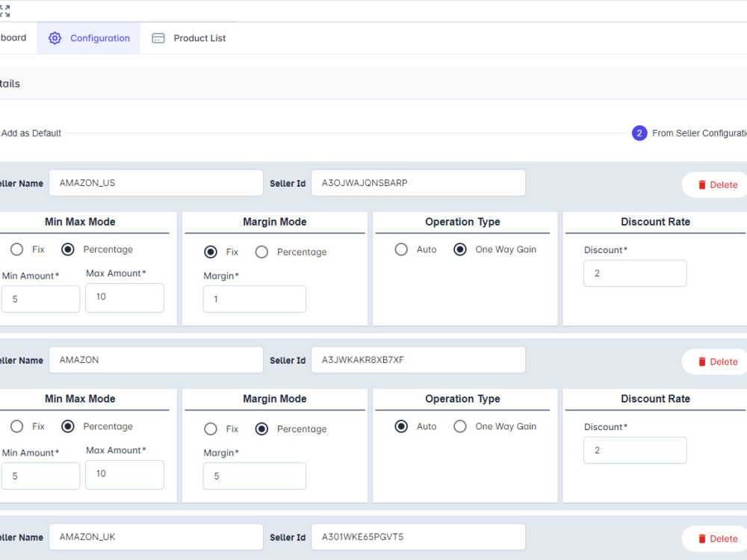Choose One Way Gain for AMAZON
747x560 pixels.
click(459, 426)
